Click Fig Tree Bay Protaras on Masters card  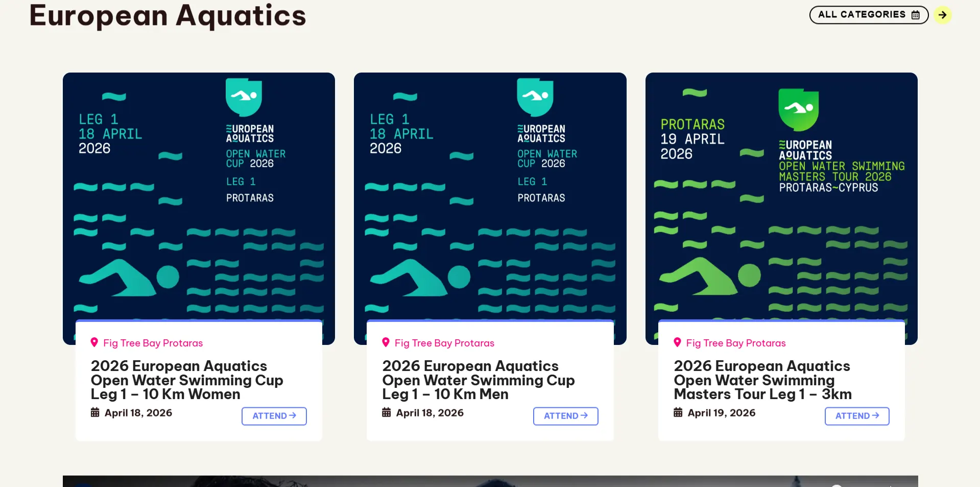(x=735, y=343)
